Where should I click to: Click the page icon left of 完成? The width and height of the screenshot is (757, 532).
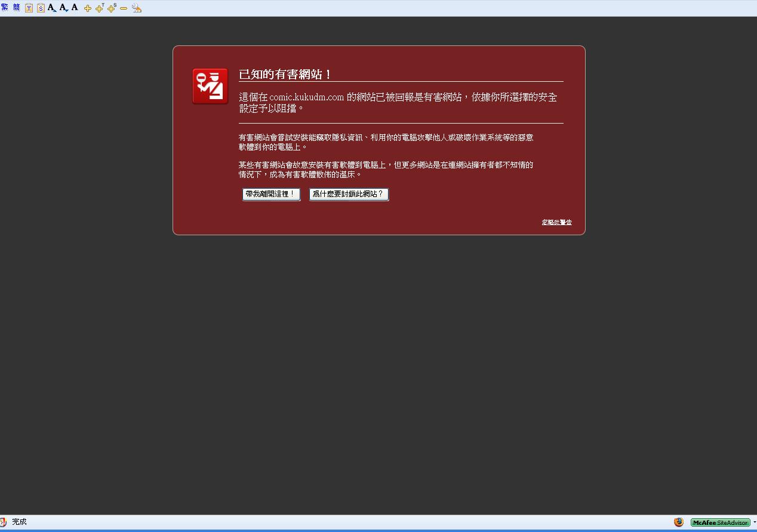coord(4,522)
